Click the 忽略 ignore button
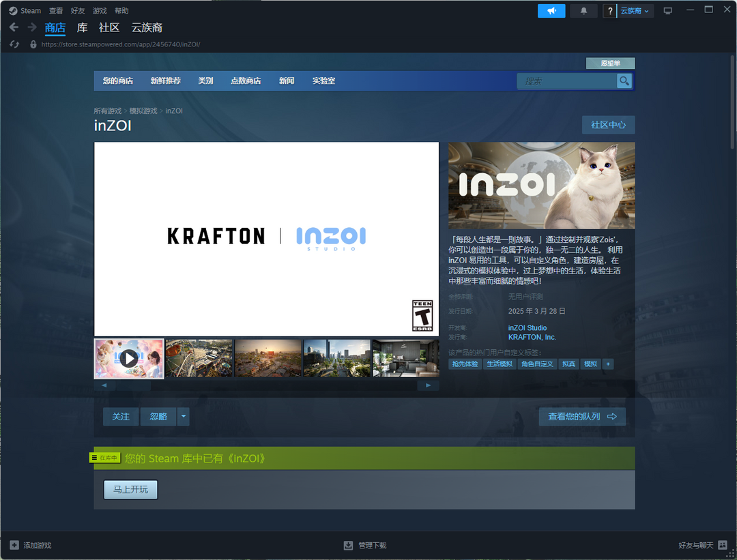737x560 pixels. pos(158,416)
